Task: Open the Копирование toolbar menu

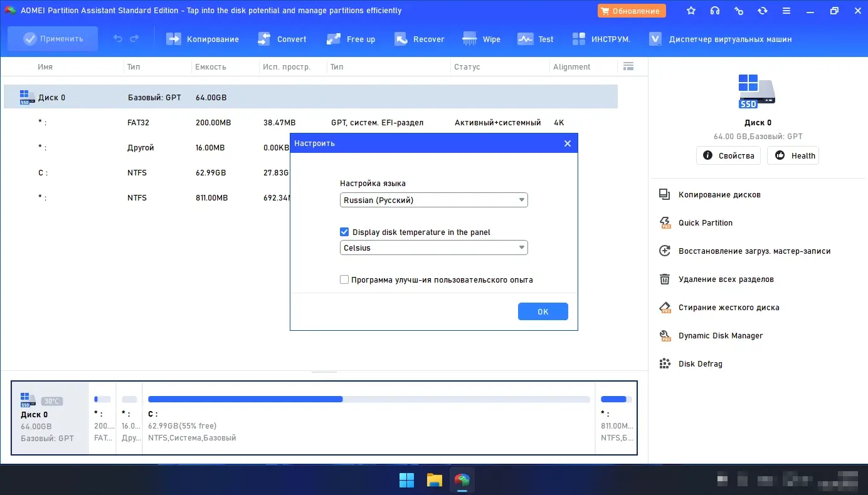Action: [203, 39]
